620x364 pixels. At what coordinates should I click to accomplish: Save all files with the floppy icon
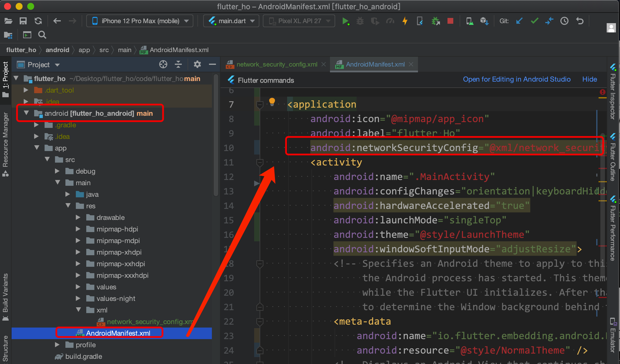pyautogui.click(x=23, y=21)
